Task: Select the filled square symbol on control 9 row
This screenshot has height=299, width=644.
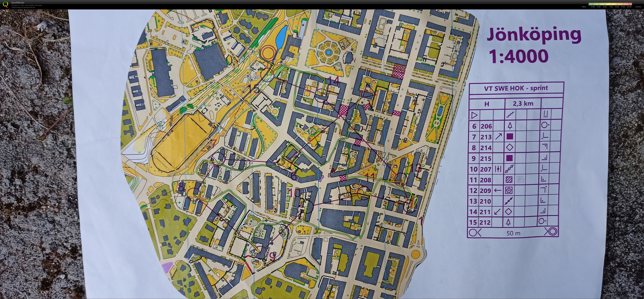Action: click(x=509, y=158)
